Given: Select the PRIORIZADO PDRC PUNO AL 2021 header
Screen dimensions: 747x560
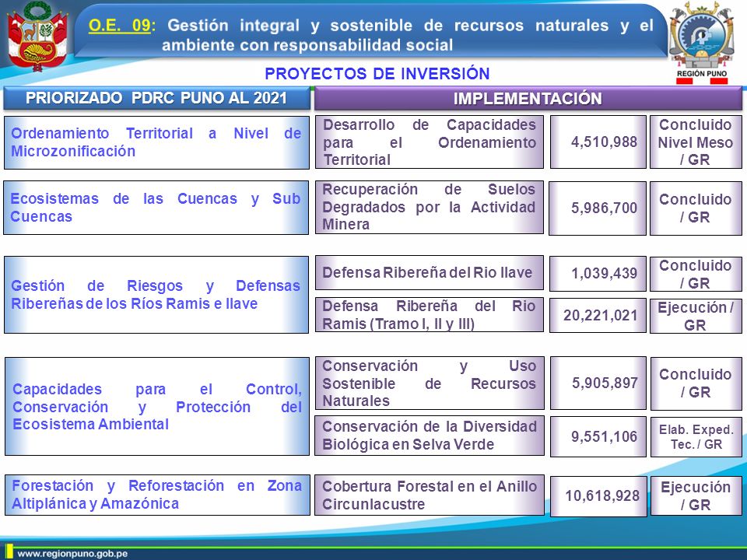Looking at the screenshot, I should 156,98.
